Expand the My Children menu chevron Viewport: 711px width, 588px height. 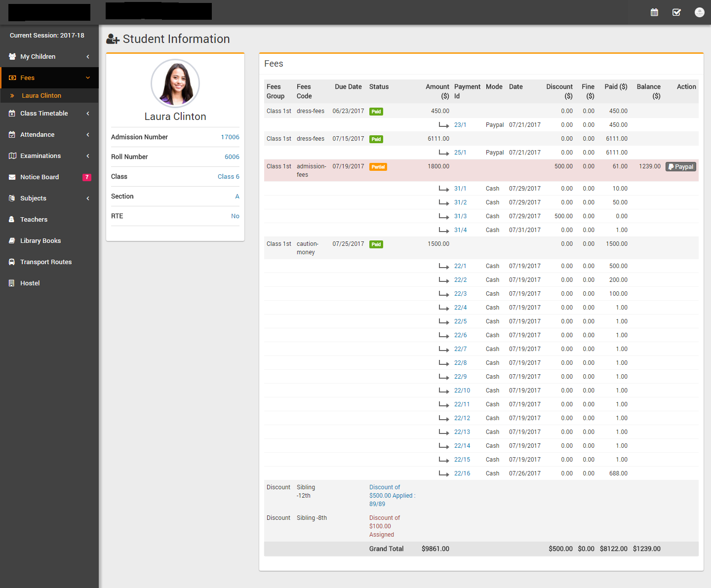point(88,57)
